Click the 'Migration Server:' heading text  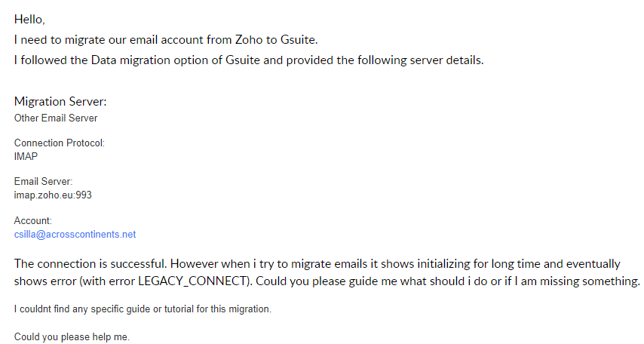60,101
